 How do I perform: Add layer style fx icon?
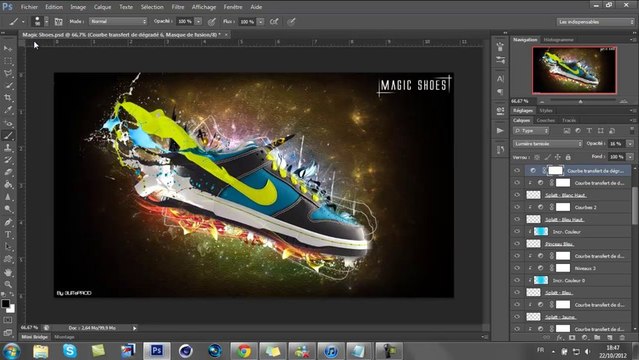pos(560,338)
